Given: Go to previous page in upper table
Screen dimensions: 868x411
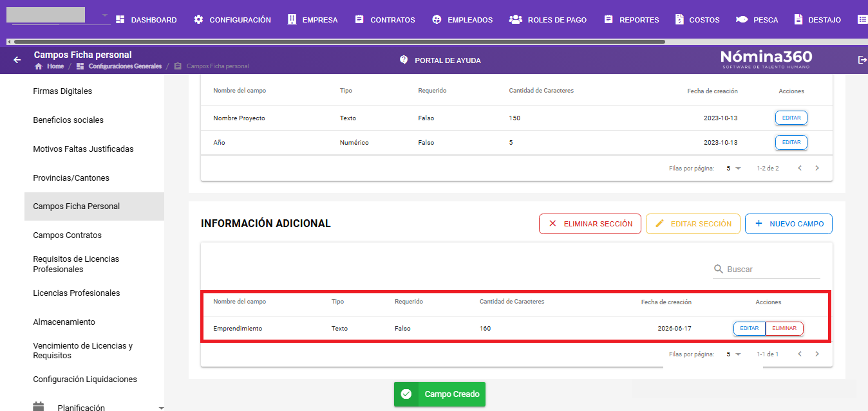Looking at the screenshot, I should click(x=800, y=168).
